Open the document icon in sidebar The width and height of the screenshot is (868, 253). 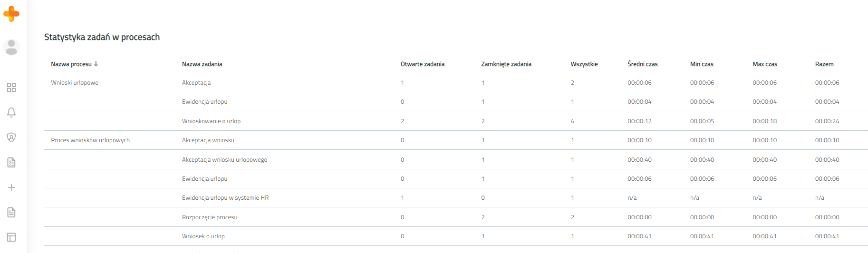11,212
